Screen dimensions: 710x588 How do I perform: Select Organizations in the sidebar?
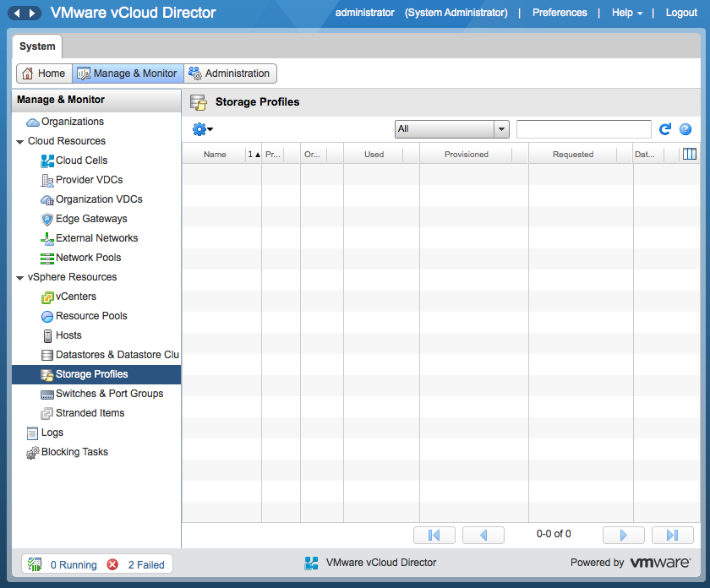[x=73, y=122]
